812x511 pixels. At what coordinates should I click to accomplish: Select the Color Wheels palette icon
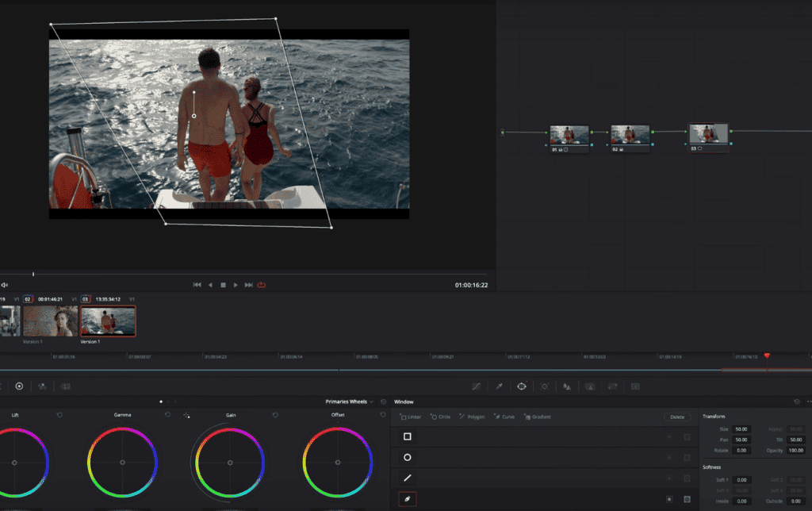(19, 386)
